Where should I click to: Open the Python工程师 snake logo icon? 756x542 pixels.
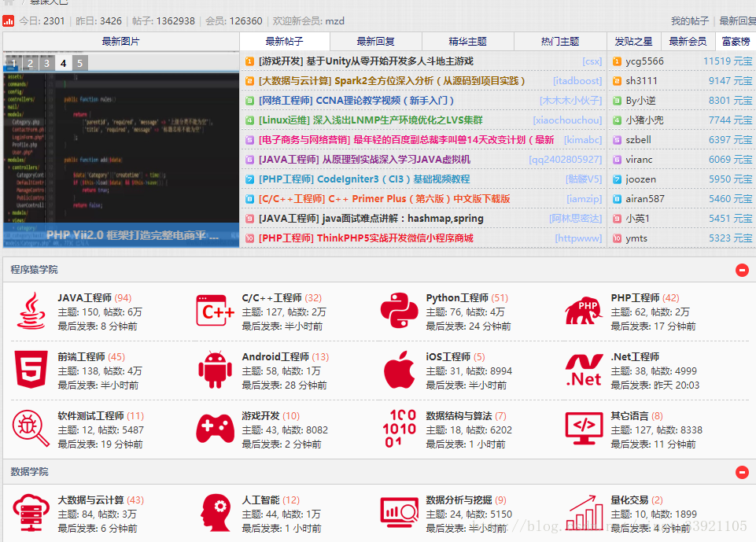coord(399,311)
